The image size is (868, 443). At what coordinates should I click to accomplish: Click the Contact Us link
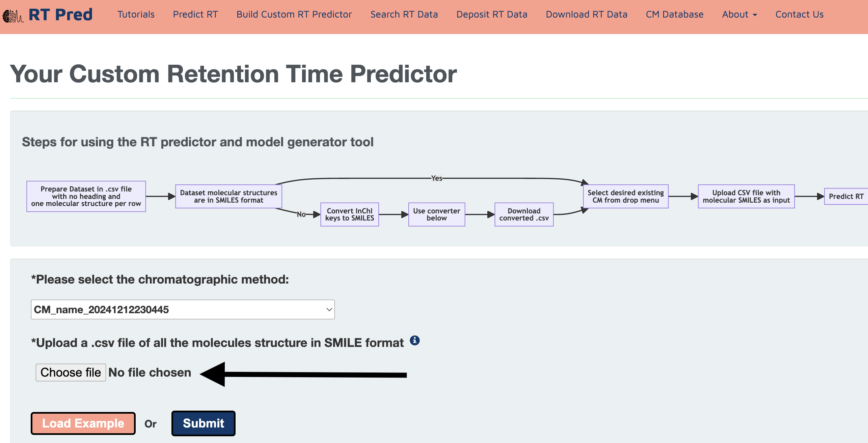799,14
